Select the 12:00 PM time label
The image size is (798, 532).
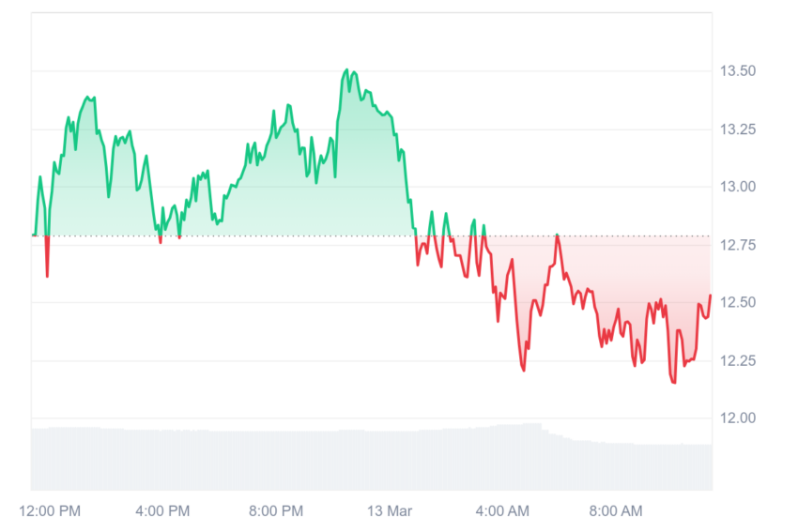50,511
